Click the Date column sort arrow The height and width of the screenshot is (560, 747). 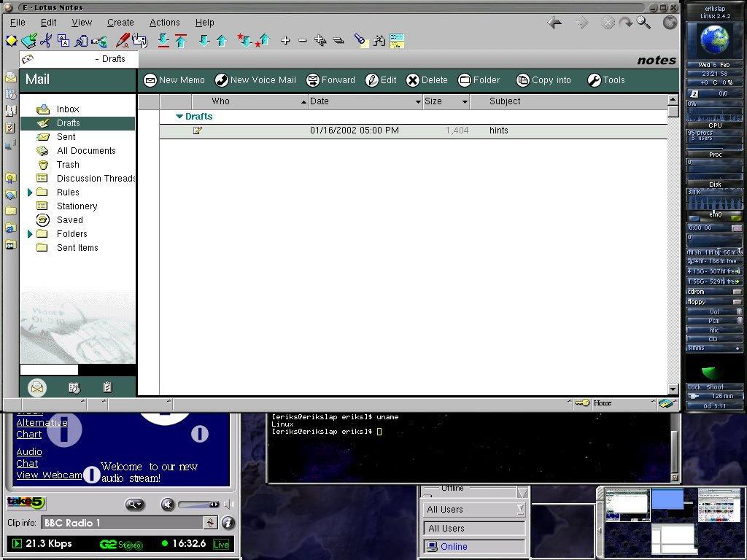[x=418, y=101]
